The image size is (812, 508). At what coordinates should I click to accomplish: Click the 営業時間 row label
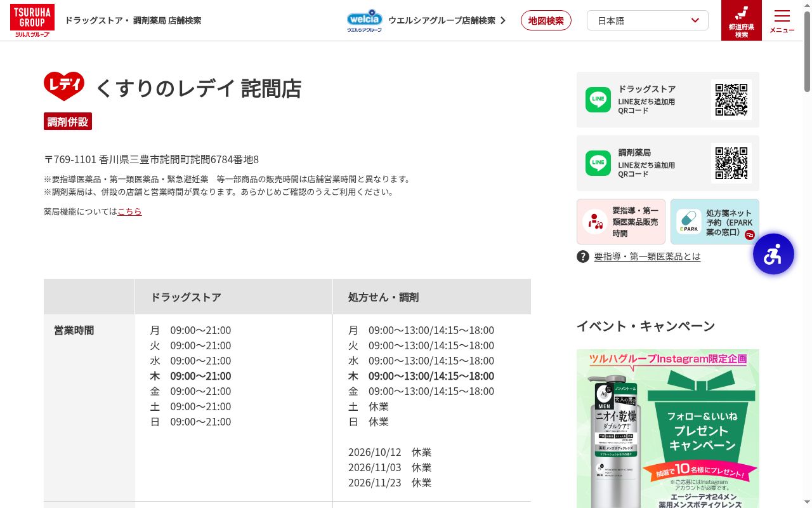click(74, 330)
